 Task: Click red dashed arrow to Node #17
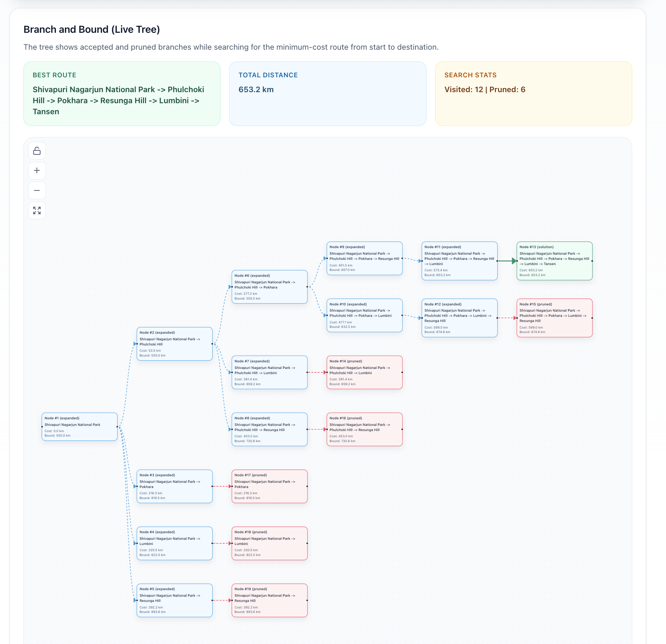(x=222, y=486)
